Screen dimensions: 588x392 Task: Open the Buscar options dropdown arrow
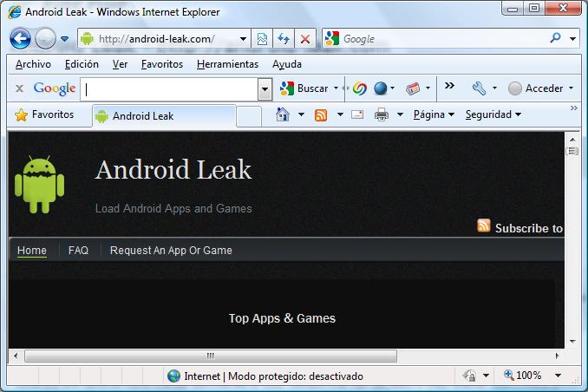(336, 88)
